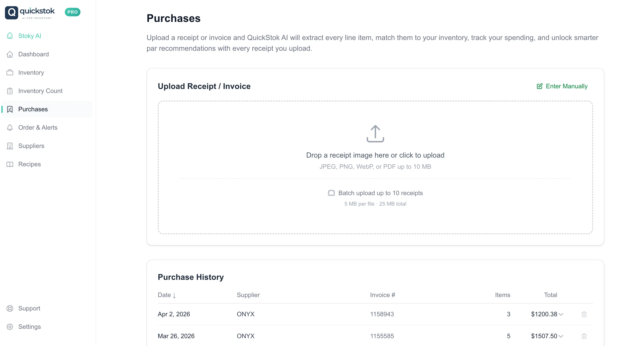
Task: Enable batch upload up to 10 receipts
Action: tap(331, 193)
